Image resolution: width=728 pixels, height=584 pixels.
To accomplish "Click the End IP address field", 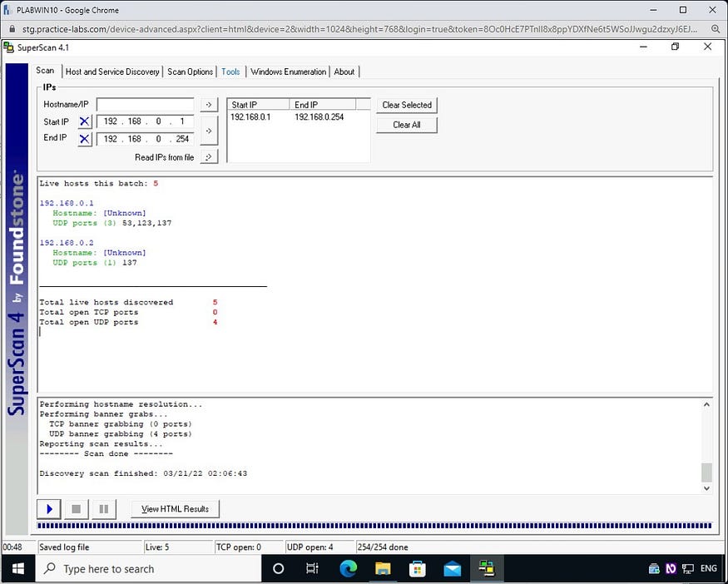I will click(x=145, y=139).
